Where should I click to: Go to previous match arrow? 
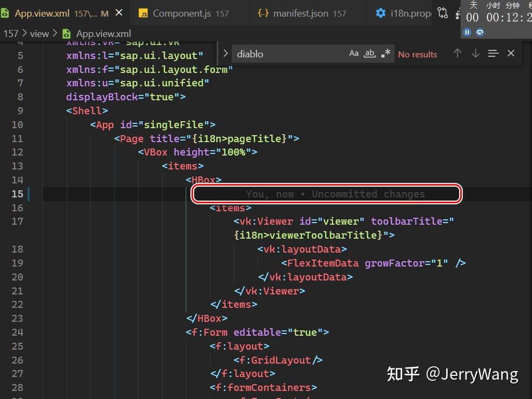[x=457, y=53]
